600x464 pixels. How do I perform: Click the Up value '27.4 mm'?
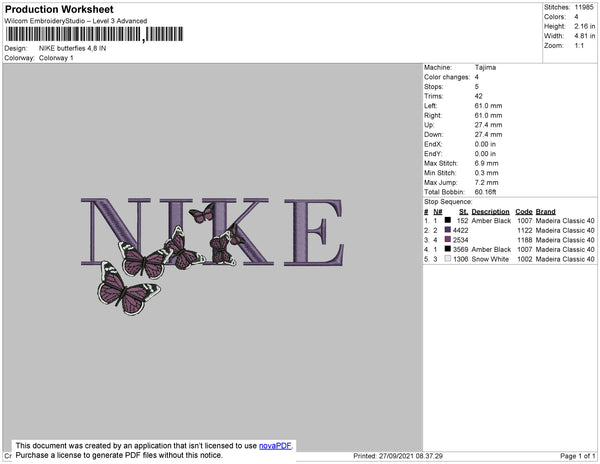click(x=488, y=125)
